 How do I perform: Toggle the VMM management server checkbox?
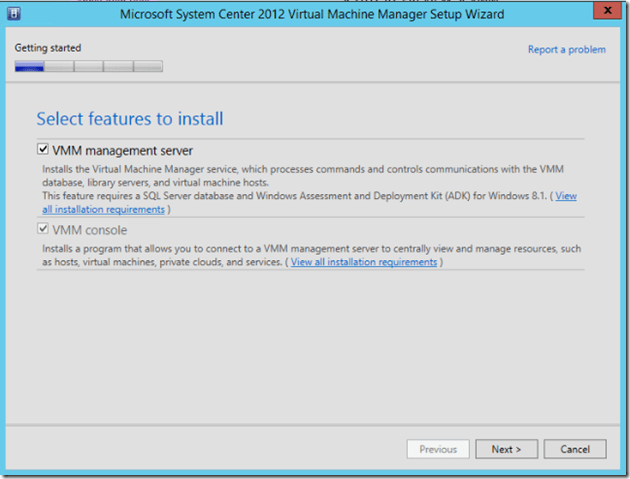click(x=43, y=150)
